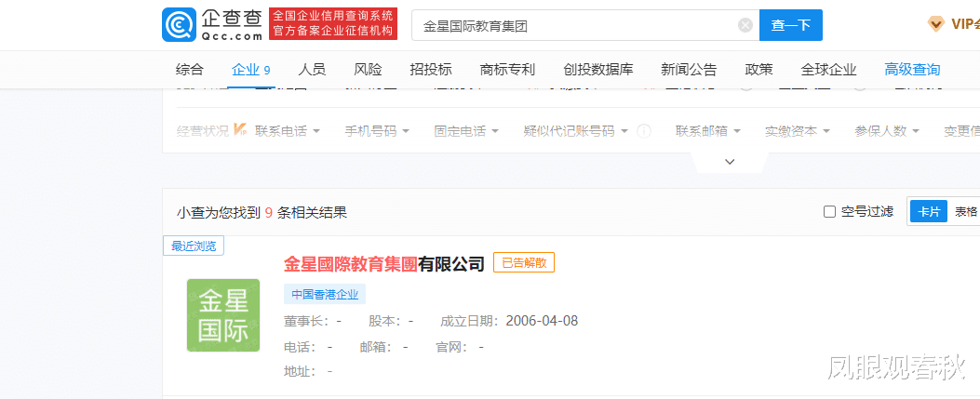980x399 pixels.
Task: Click the 小查为您找到 9 条相关结果 text
Action: [x=262, y=213]
